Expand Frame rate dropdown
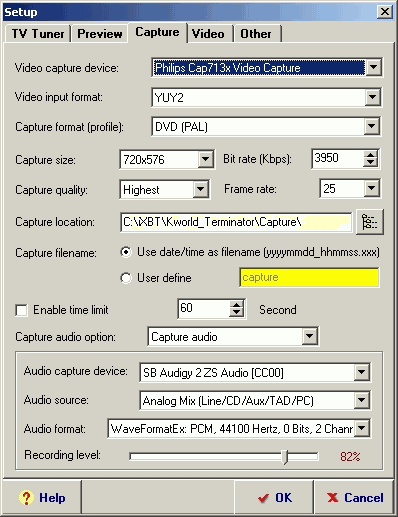 pyautogui.click(x=371, y=189)
